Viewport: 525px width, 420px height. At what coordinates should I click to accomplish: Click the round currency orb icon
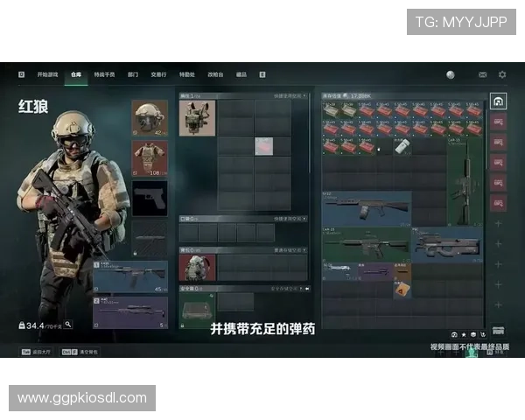[451, 74]
